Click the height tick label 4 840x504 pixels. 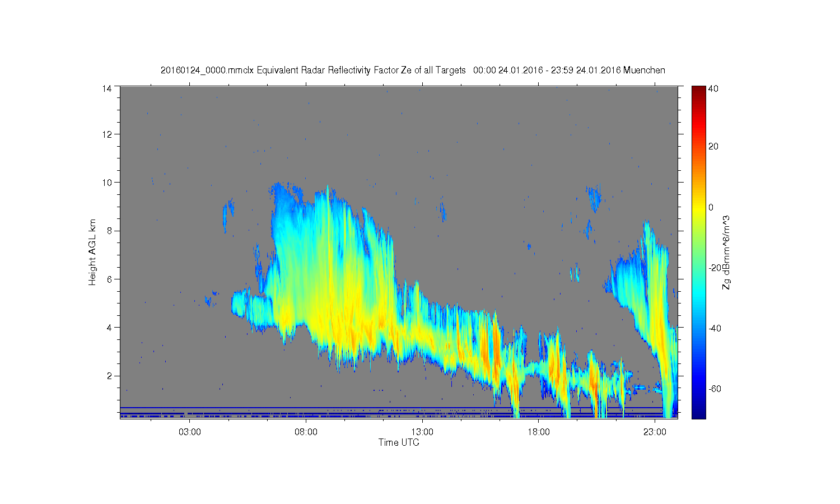109,327
